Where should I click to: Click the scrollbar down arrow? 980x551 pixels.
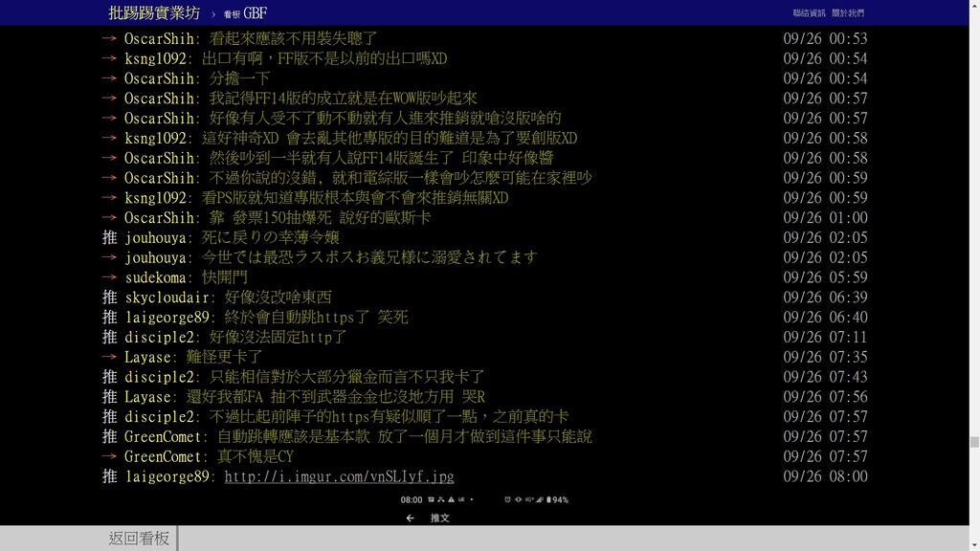[x=974, y=545]
